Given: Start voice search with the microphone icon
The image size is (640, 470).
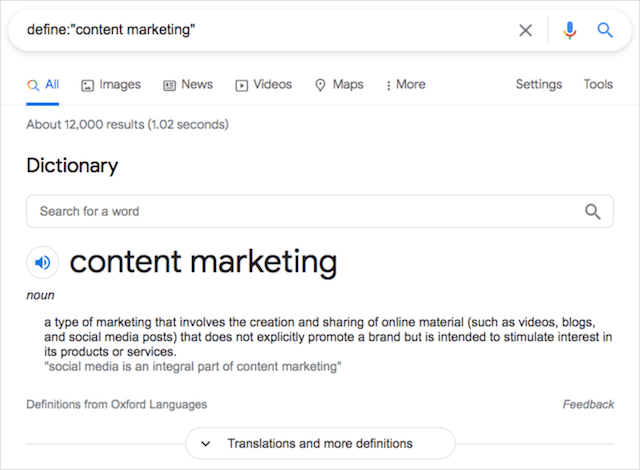Looking at the screenshot, I should click(x=570, y=30).
